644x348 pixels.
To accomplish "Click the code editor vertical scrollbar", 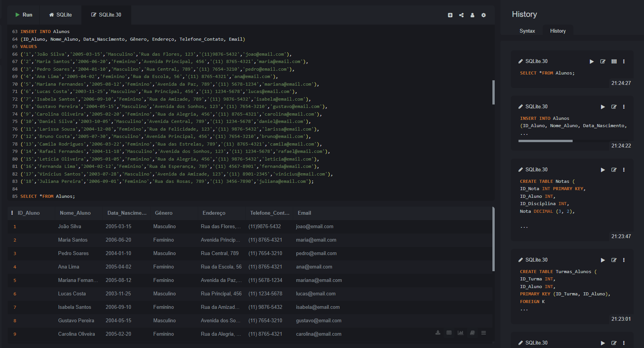I will point(493,92).
